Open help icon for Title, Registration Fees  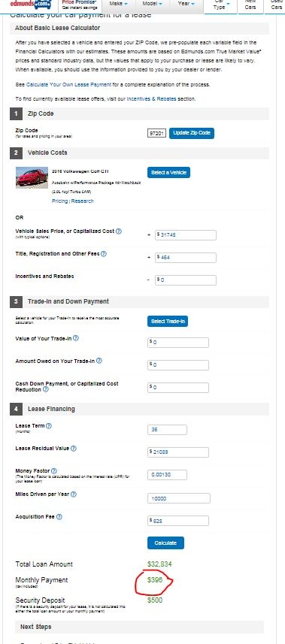[x=104, y=254]
